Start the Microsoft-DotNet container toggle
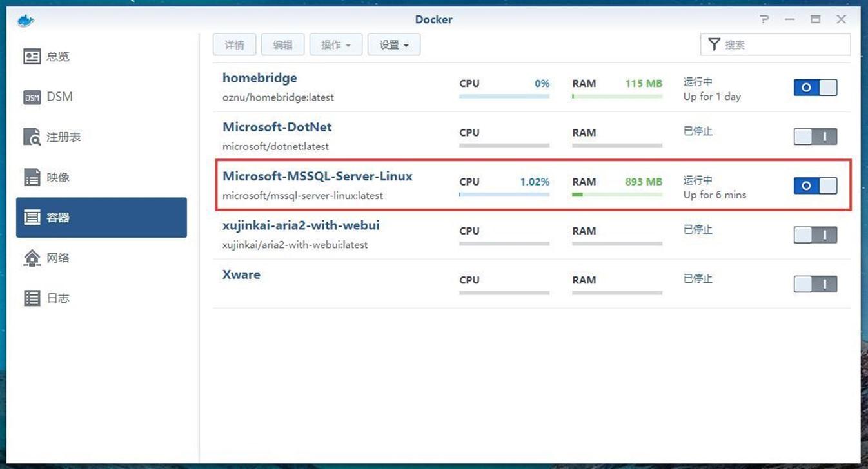This screenshot has width=868, height=469. pos(815,137)
